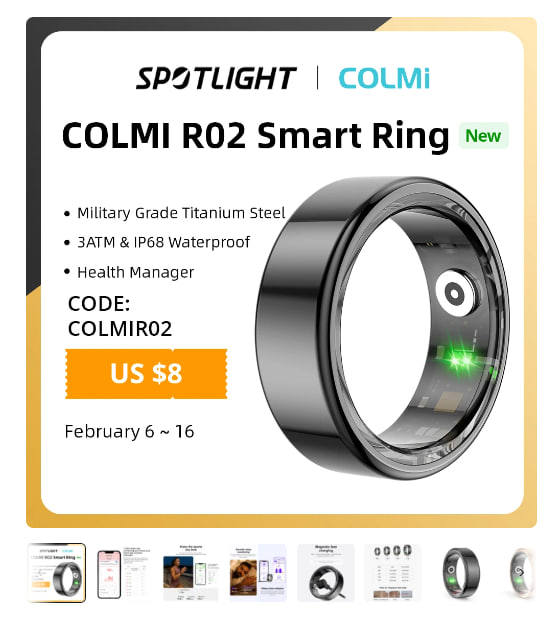The height and width of the screenshot is (623, 545).
Task: Click the COLMIR02 promo code text
Action: point(120,329)
